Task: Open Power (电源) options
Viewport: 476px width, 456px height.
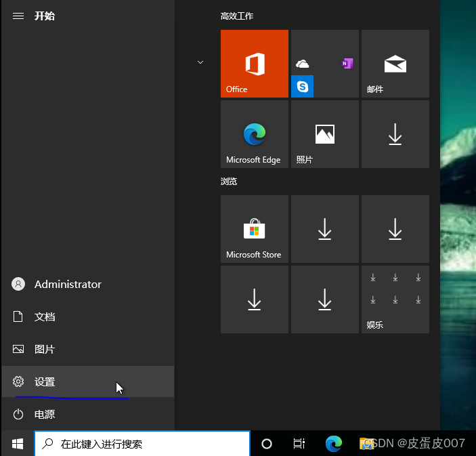Action: pos(88,414)
